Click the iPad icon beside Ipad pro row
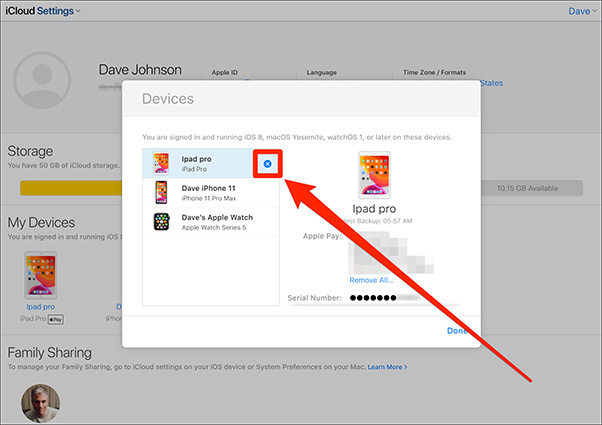The height and width of the screenshot is (425, 602). 161,163
